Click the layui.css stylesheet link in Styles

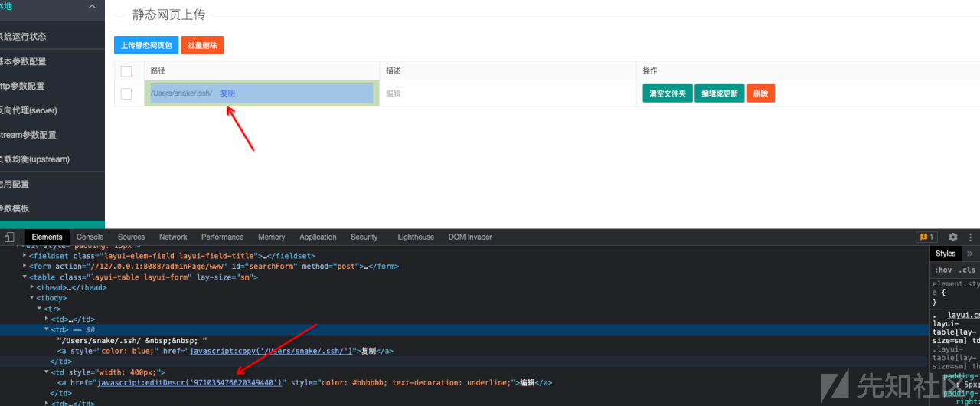coord(963,315)
